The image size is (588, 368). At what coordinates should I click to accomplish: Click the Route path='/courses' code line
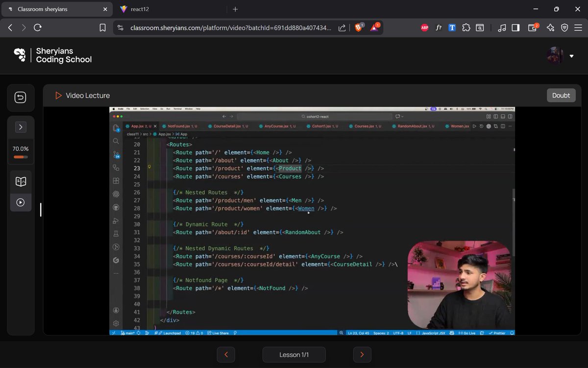pos(248,177)
